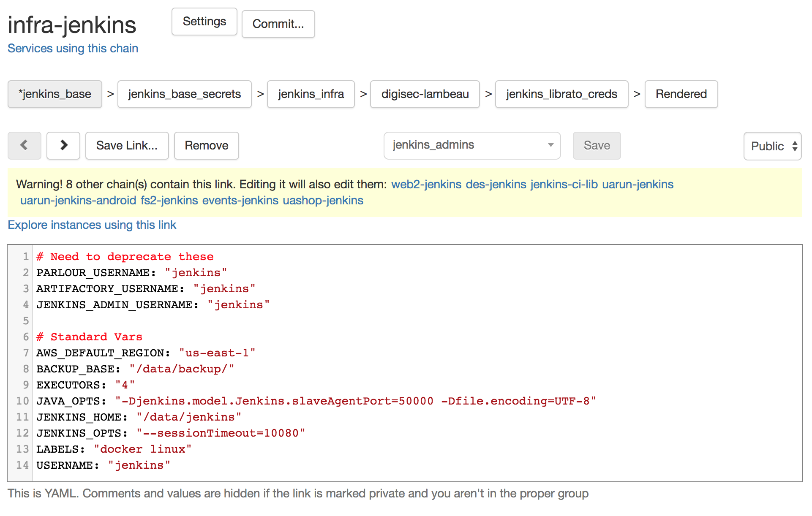Switch to the jenkins_infra link

pos(311,94)
